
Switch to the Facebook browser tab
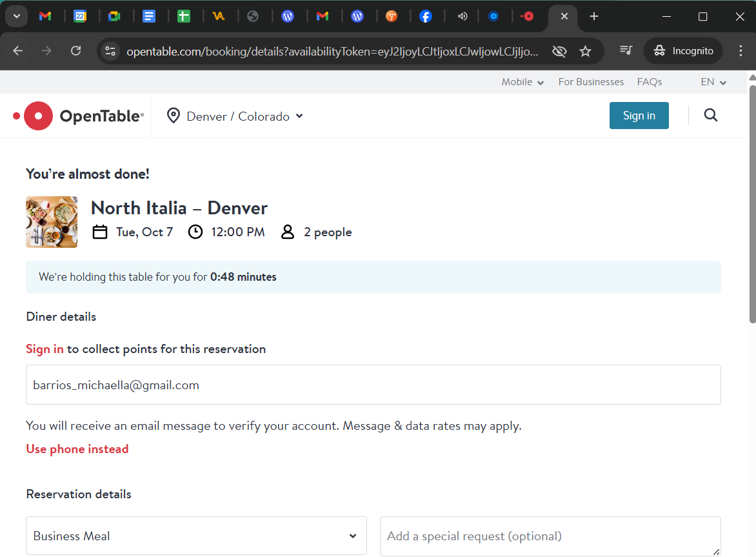tap(426, 16)
